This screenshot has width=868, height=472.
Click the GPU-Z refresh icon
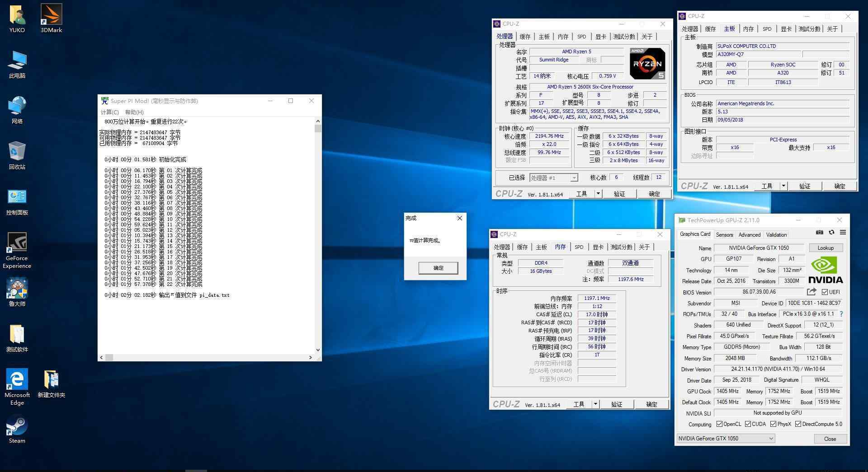[x=831, y=233]
